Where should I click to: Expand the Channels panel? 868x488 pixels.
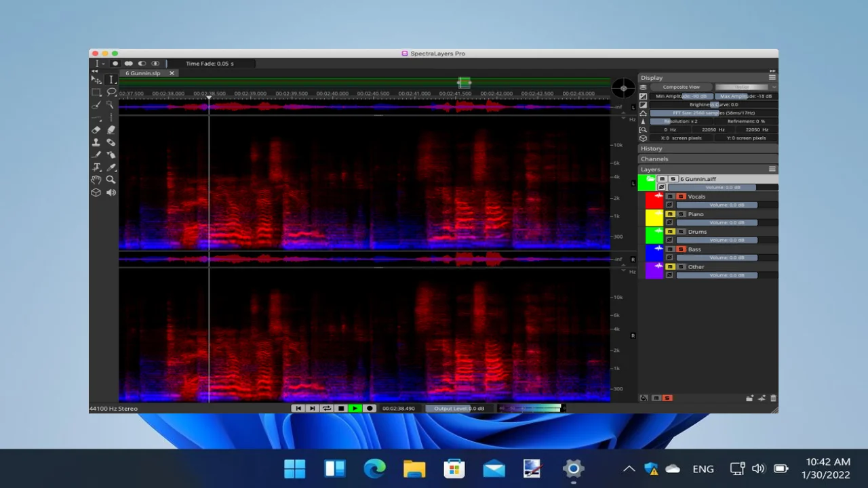coord(708,159)
